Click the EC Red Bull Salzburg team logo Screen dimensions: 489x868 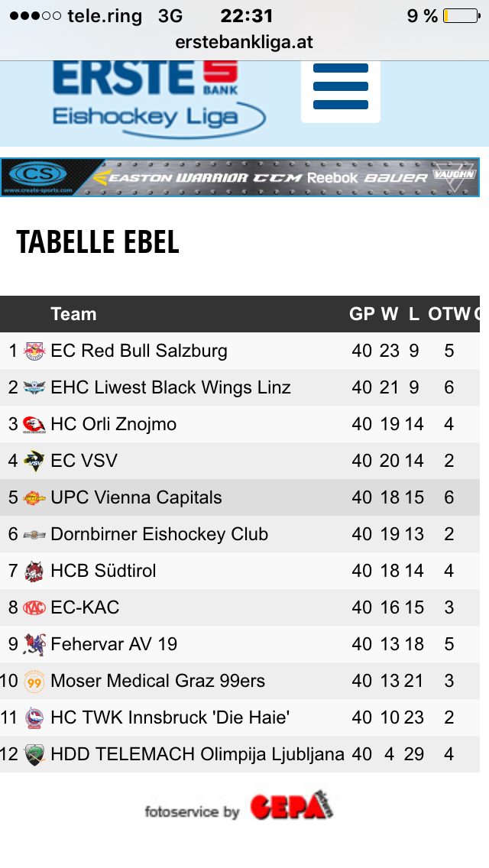pos(34,351)
